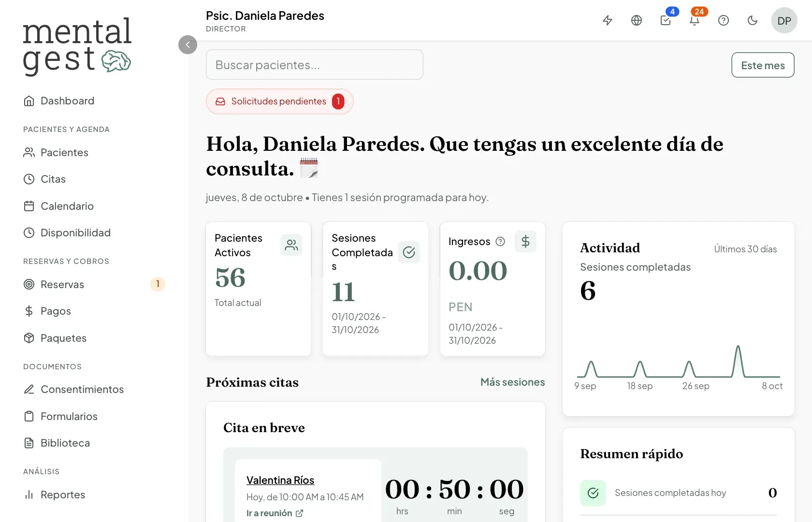812x522 pixels.
Task: Open the DP user avatar menu
Action: [x=784, y=20]
